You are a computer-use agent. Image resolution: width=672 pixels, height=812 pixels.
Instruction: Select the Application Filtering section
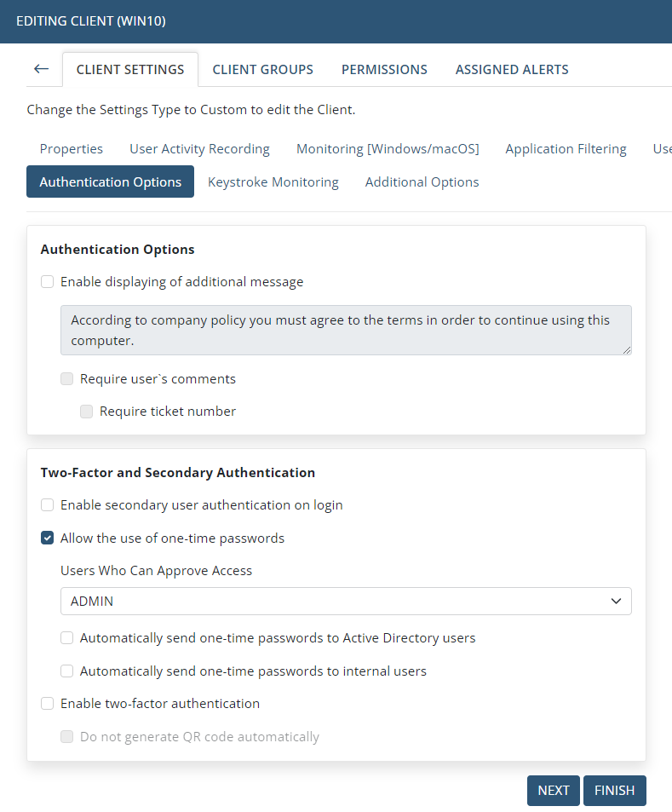coord(566,149)
